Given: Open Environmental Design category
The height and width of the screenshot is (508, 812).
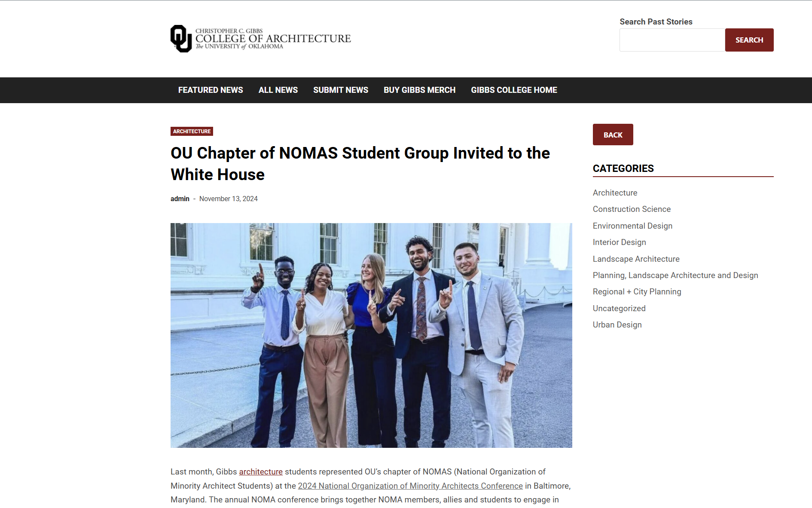Looking at the screenshot, I should pyautogui.click(x=632, y=226).
